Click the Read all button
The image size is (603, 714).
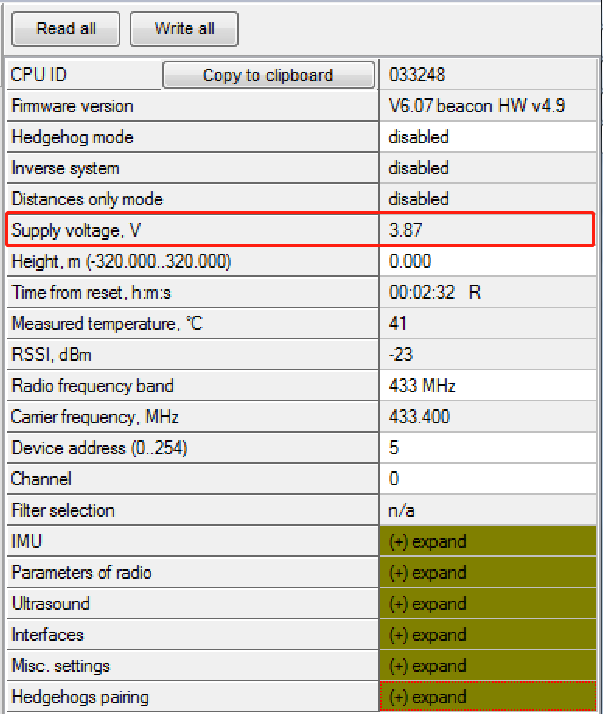coord(66,29)
